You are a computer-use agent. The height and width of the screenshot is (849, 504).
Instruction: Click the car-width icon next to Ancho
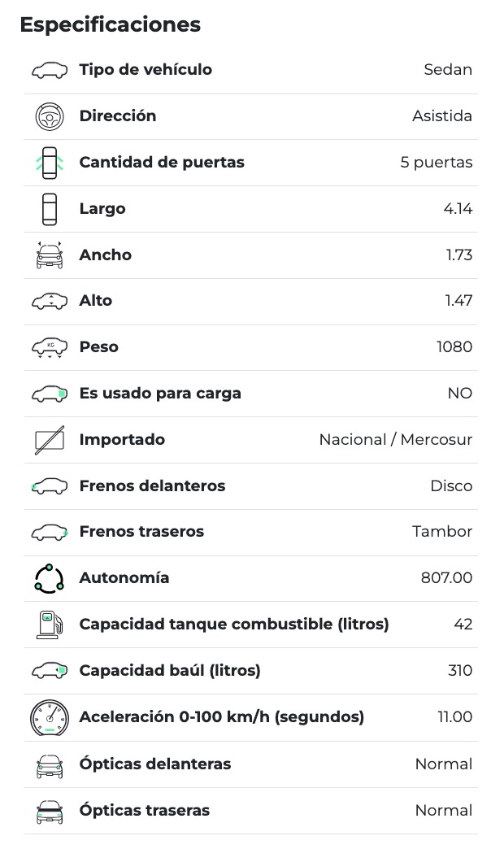coord(50,255)
